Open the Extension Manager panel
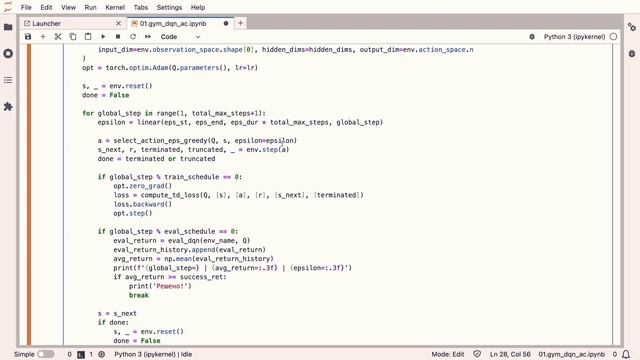 pyautogui.click(x=8, y=107)
